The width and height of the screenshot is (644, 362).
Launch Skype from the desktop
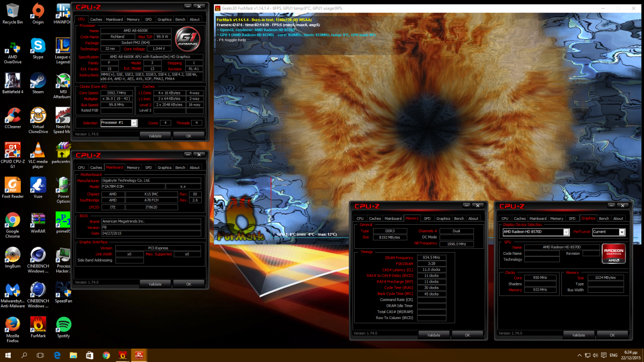pyautogui.click(x=38, y=48)
